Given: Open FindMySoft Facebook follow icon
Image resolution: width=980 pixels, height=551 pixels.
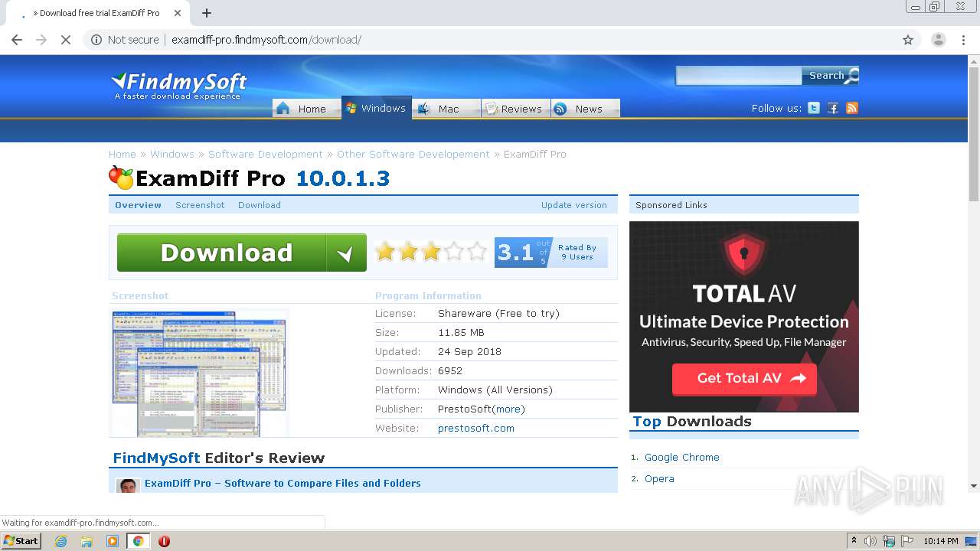Looking at the screenshot, I should click(x=833, y=108).
